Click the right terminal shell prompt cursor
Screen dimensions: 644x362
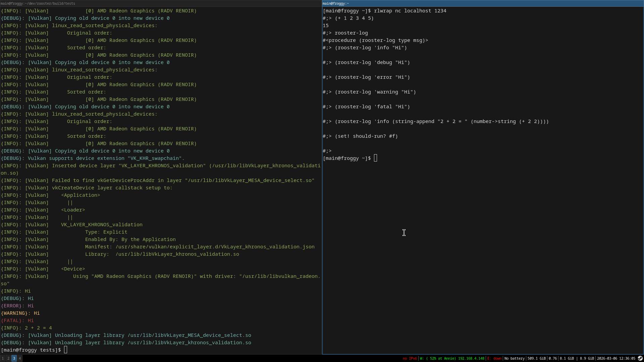pyautogui.click(x=375, y=158)
